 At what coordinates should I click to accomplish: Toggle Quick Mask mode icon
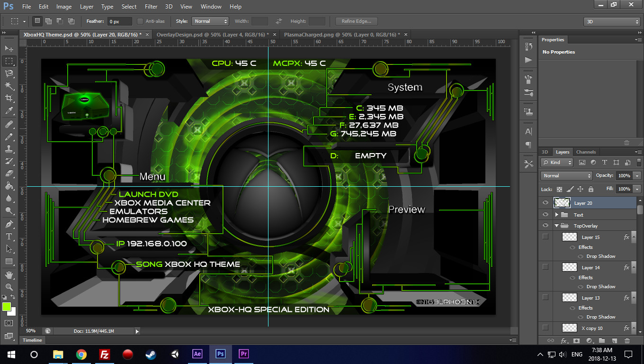click(x=9, y=323)
